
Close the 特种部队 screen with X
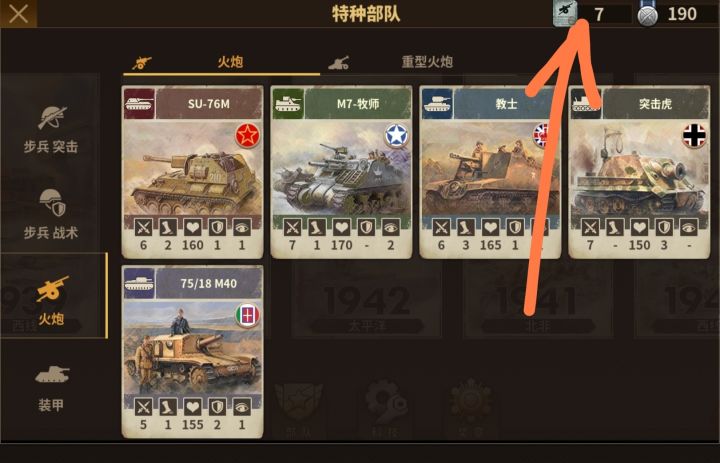click(x=18, y=14)
